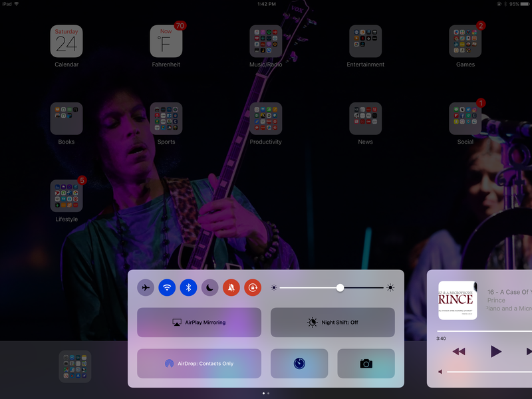
Task: Open the Books folder
Action: tap(66, 118)
